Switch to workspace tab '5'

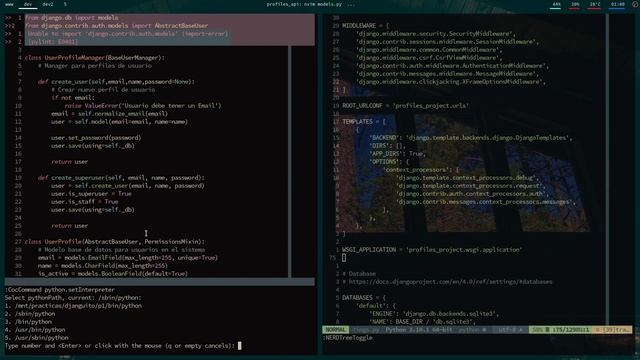pyautogui.click(x=65, y=4)
